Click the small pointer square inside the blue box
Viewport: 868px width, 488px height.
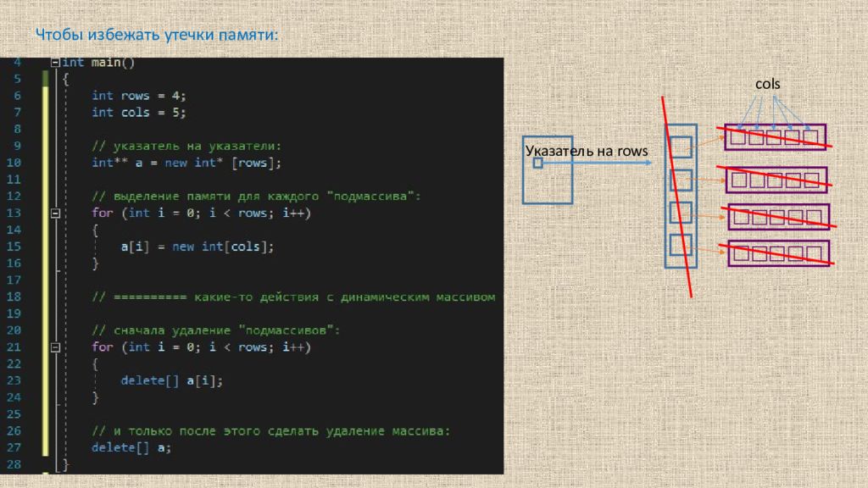coord(537,163)
